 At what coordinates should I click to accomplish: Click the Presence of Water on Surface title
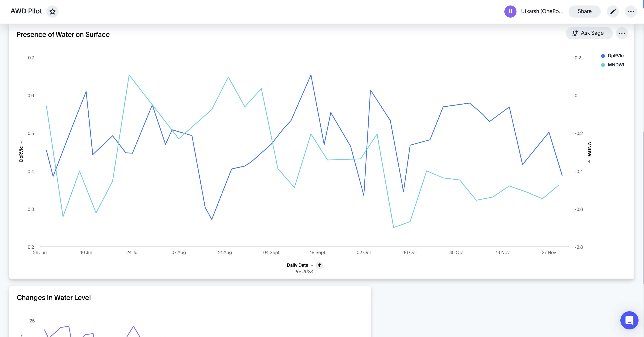point(63,35)
